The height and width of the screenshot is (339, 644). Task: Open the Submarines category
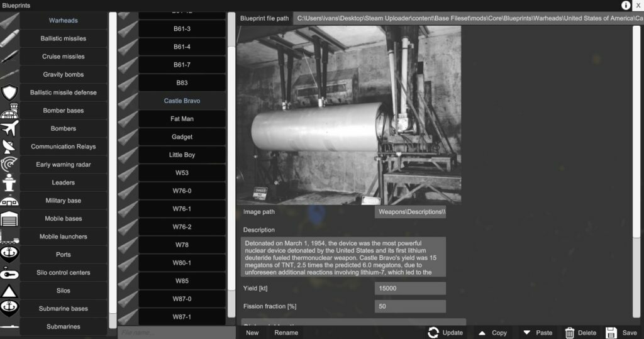(64, 326)
